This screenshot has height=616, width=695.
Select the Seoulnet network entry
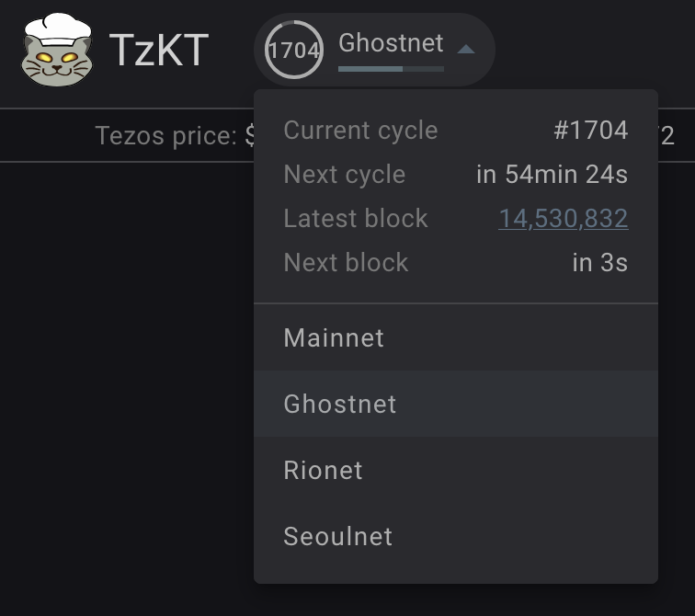(338, 536)
